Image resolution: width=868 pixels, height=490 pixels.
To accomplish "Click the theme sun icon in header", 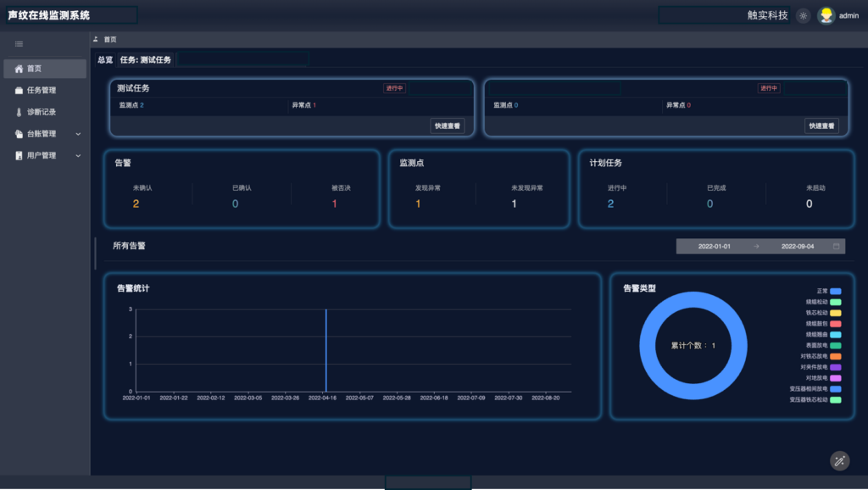I will [803, 15].
